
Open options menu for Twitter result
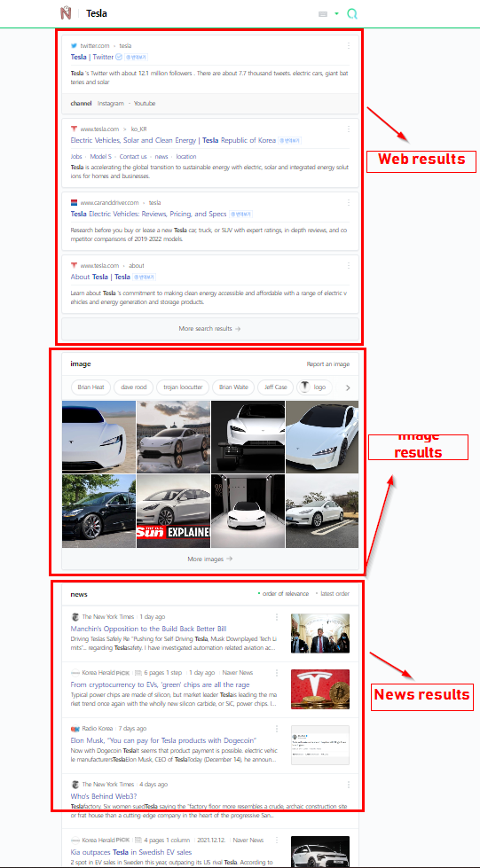tap(349, 46)
